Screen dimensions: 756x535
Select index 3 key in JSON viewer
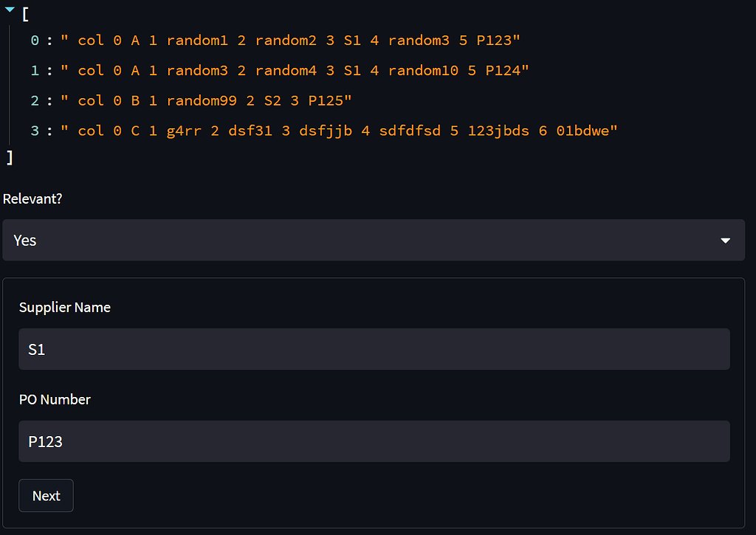pos(35,131)
